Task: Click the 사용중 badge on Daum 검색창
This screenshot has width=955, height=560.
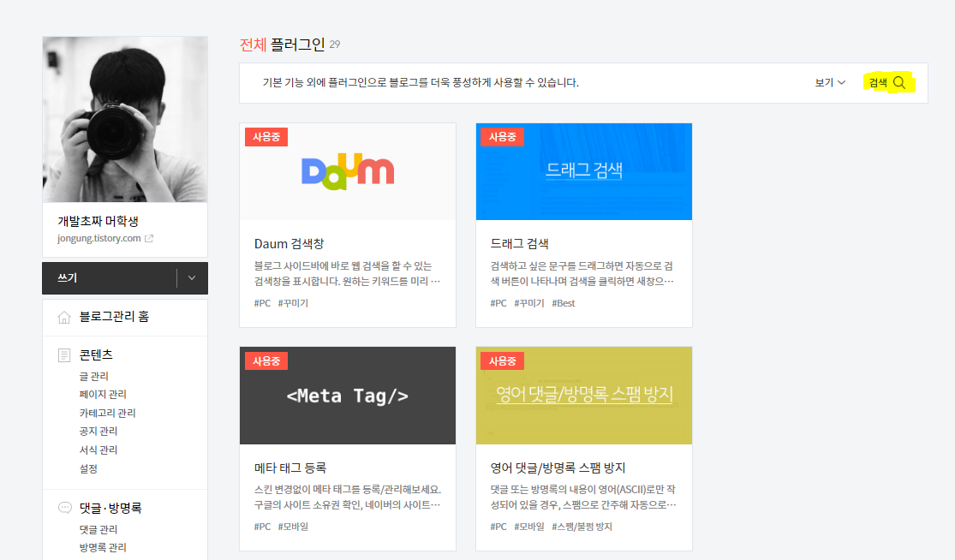Action: pyautogui.click(x=266, y=137)
